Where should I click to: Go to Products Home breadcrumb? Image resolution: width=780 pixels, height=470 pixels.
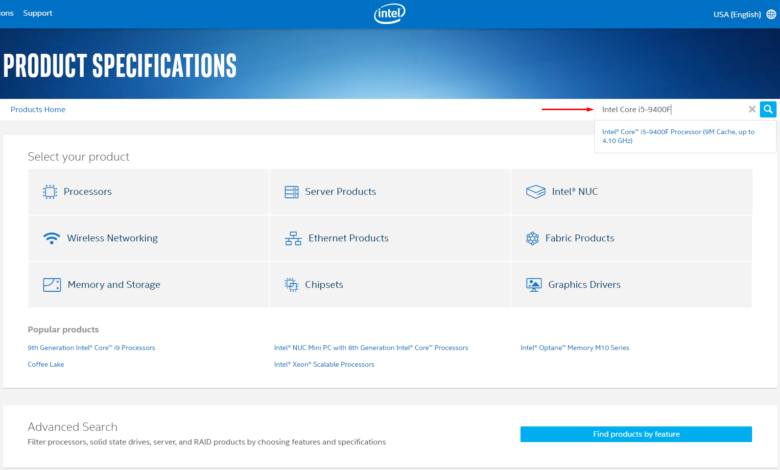[x=38, y=109]
